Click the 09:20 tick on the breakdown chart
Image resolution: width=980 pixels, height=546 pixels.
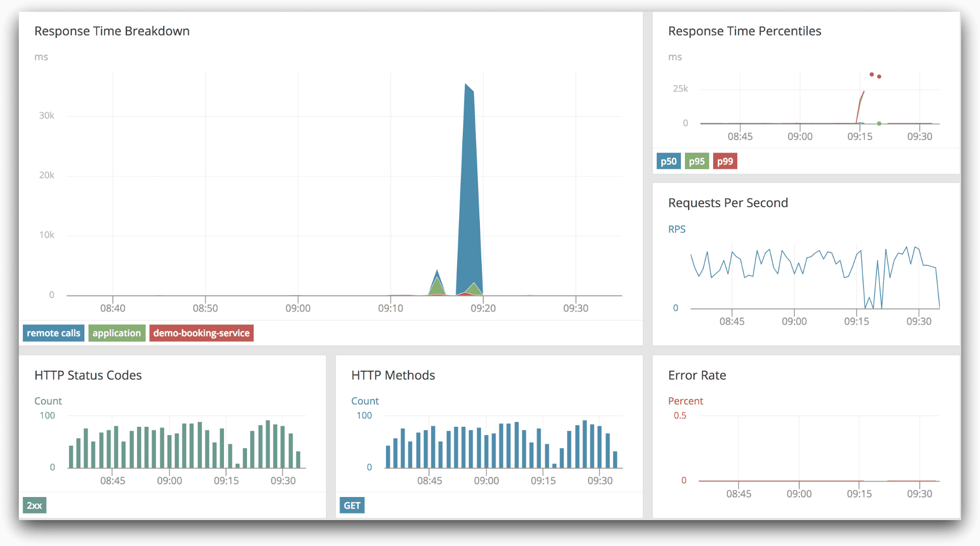483,308
